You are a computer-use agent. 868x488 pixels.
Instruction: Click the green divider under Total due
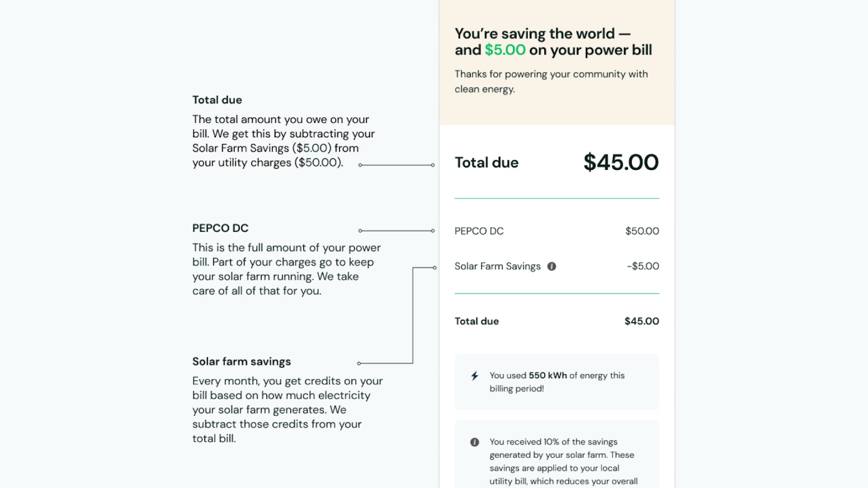pos(556,197)
